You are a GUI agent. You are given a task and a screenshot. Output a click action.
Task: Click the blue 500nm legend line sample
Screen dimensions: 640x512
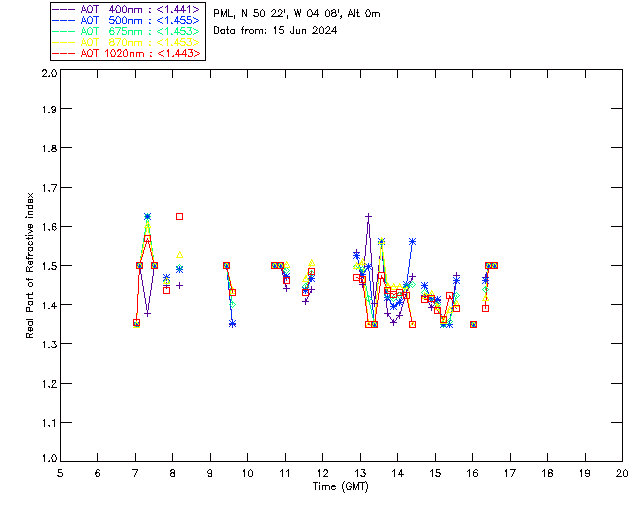point(64,20)
